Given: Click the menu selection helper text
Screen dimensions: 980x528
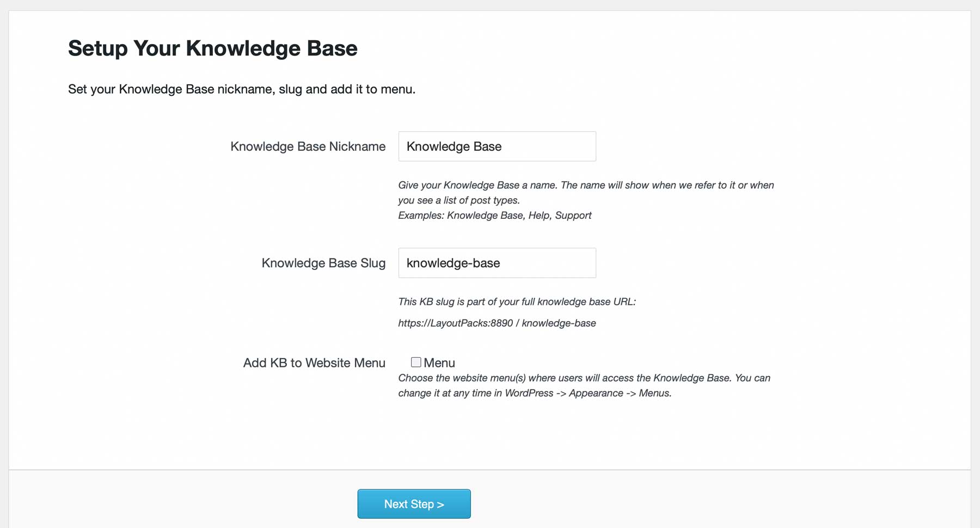Looking at the screenshot, I should pyautogui.click(x=584, y=385).
